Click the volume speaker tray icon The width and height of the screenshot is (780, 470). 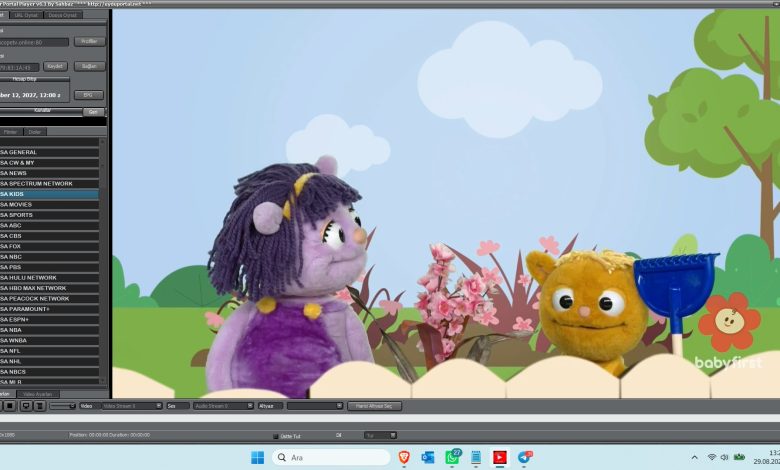click(724, 457)
